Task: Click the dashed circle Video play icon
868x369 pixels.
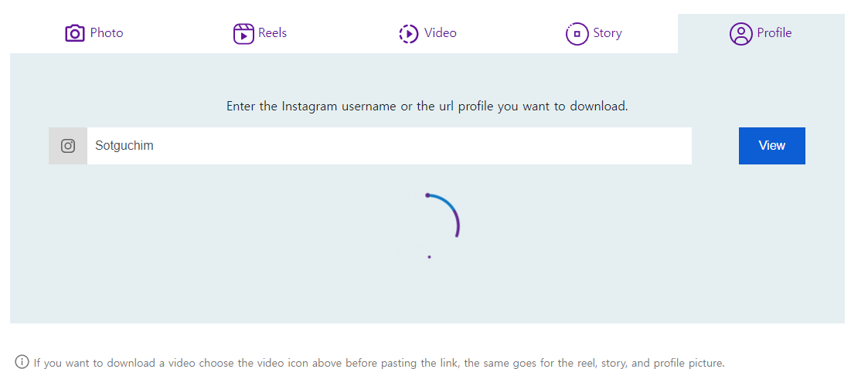Action: click(x=409, y=33)
